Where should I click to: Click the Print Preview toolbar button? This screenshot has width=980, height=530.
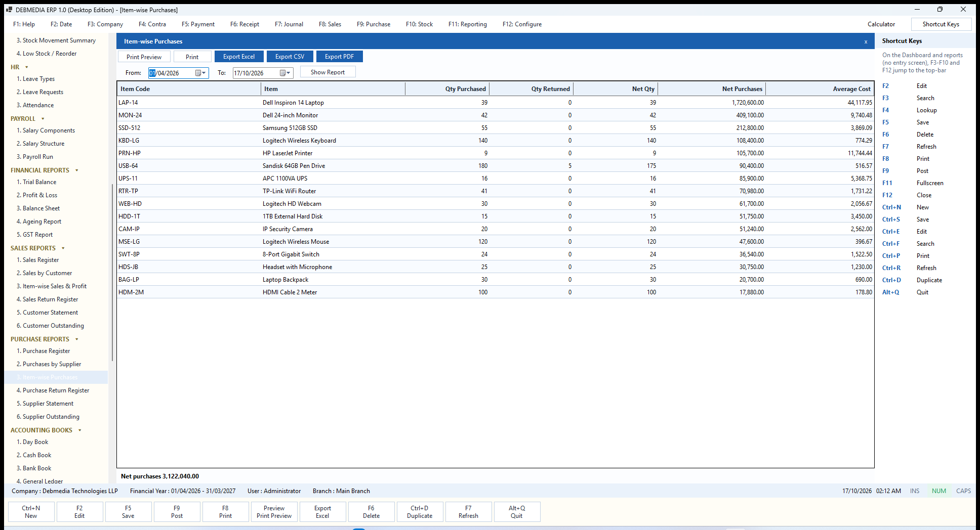(144, 57)
